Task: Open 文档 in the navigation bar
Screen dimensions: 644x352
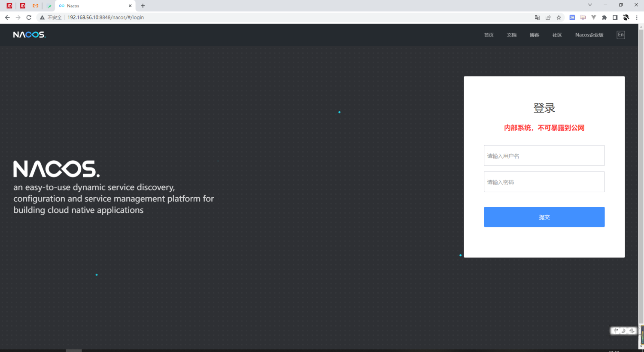Action: [x=512, y=35]
